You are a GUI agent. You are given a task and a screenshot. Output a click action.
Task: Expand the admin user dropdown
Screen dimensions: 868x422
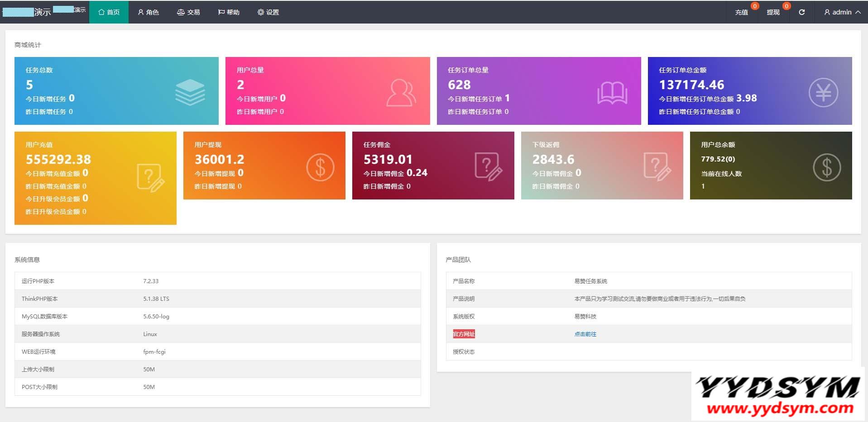[842, 12]
